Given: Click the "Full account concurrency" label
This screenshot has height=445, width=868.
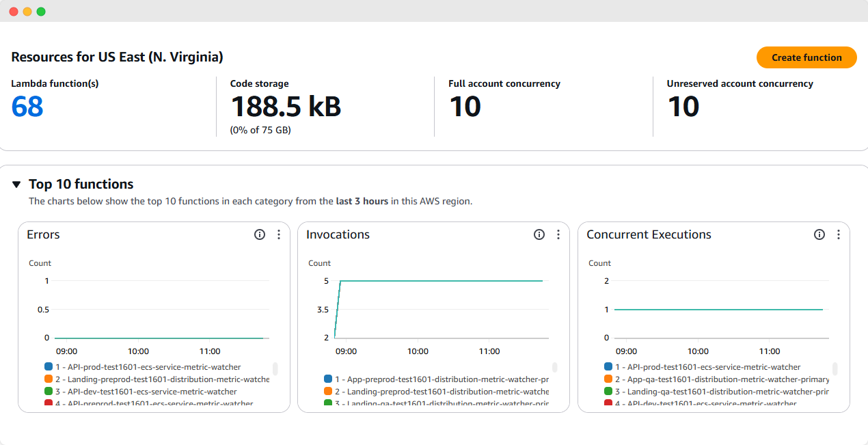Looking at the screenshot, I should click(x=504, y=83).
